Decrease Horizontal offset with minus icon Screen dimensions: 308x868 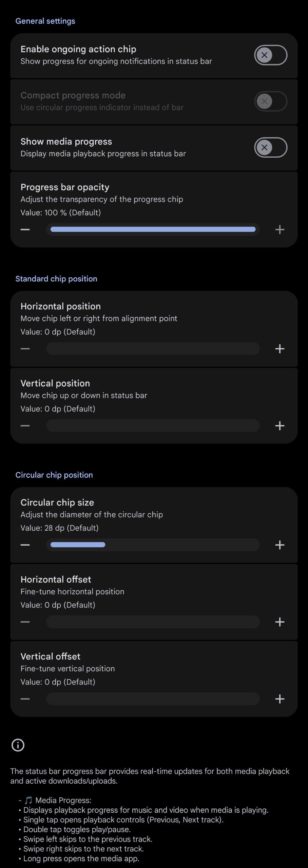[x=25, y=622]
